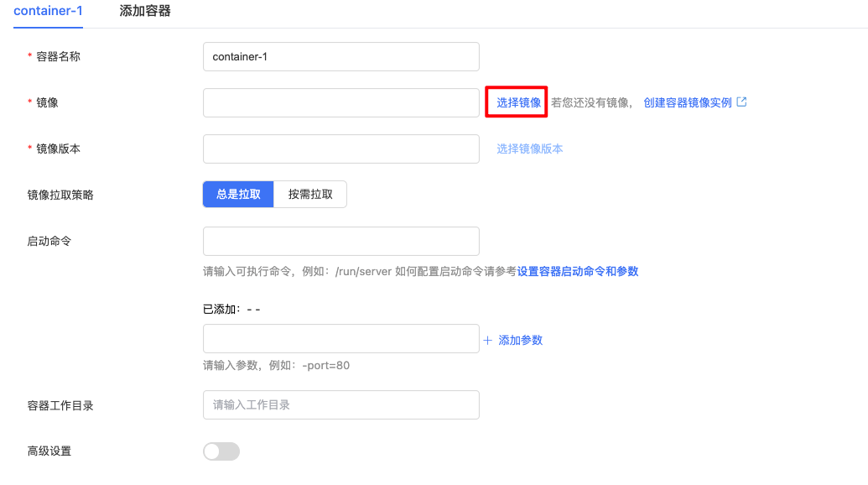Switch to the container-1 tab
This screenshot has width=868, height=485.
[48, 11]
